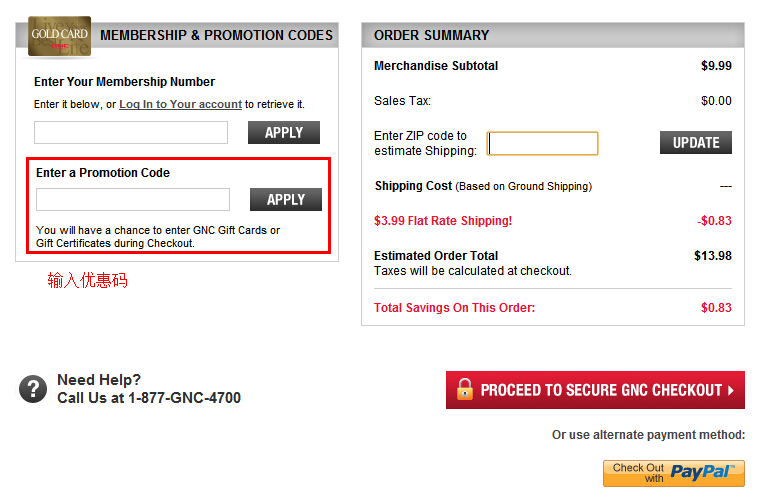This screenshot has height=494, width=763.
Task: Click the membership number input field
Action: click(x=131, y=132)
